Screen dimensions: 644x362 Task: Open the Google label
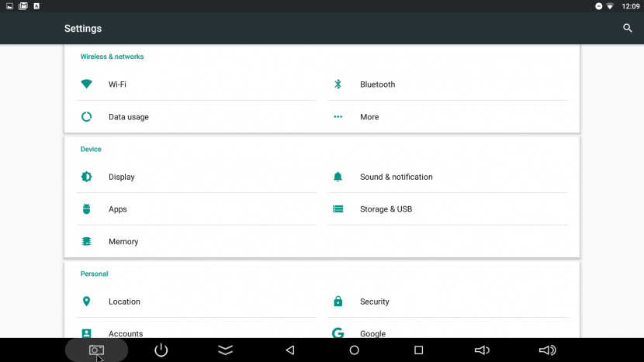373,333
